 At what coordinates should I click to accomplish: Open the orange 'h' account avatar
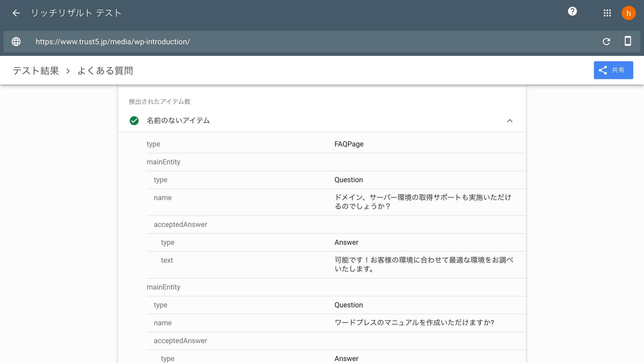pos(629,13)
